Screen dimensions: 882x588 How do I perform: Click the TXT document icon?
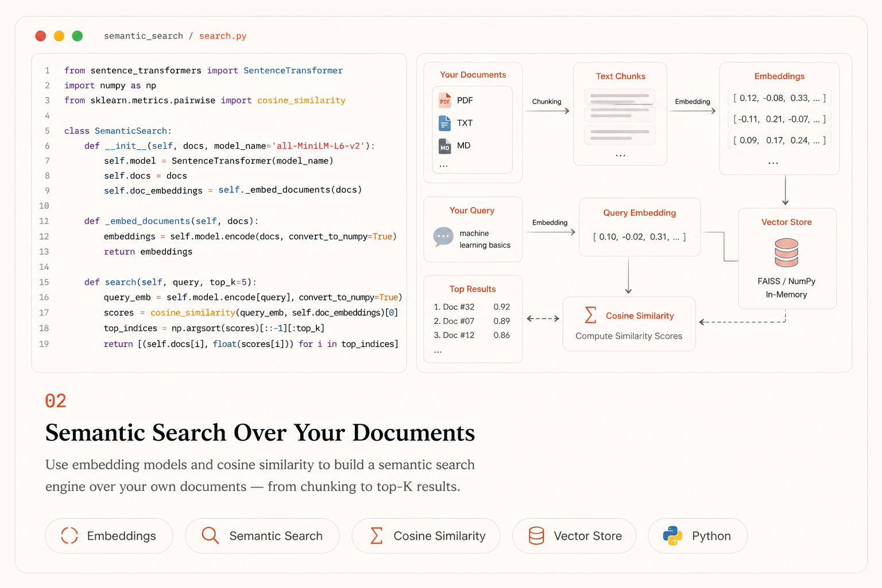[x=445, y=123]
